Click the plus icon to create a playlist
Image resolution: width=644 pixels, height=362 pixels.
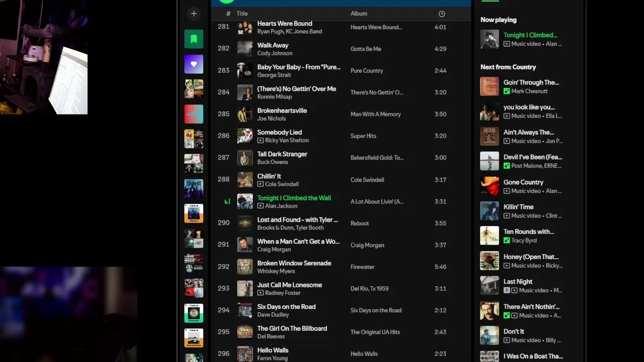click(194, 14)
